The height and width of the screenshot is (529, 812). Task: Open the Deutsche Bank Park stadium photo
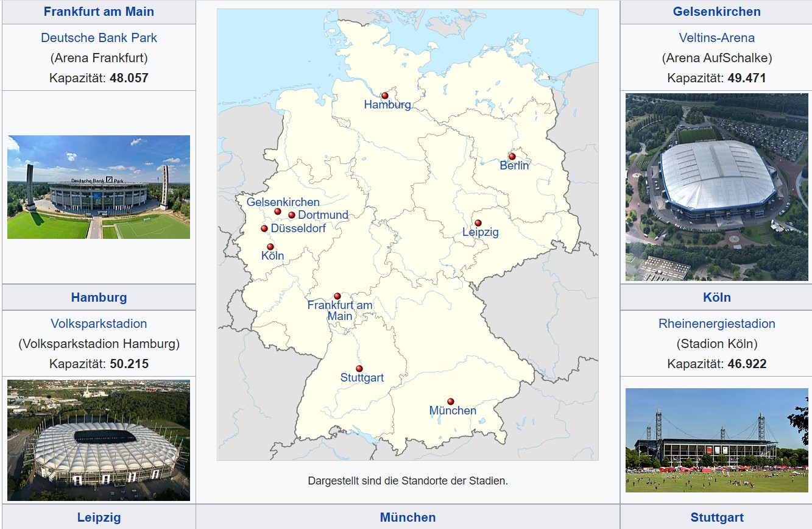tap(99, 187)
